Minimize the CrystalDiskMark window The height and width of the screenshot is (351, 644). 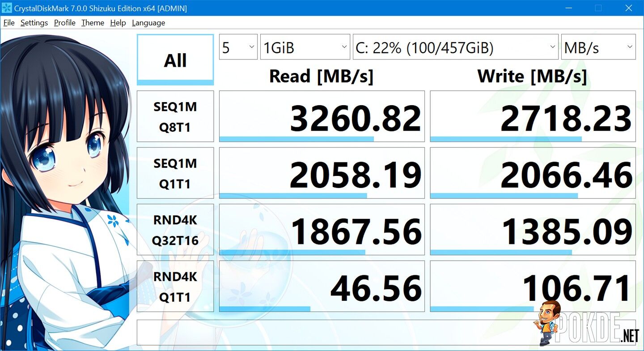(568, 8)
